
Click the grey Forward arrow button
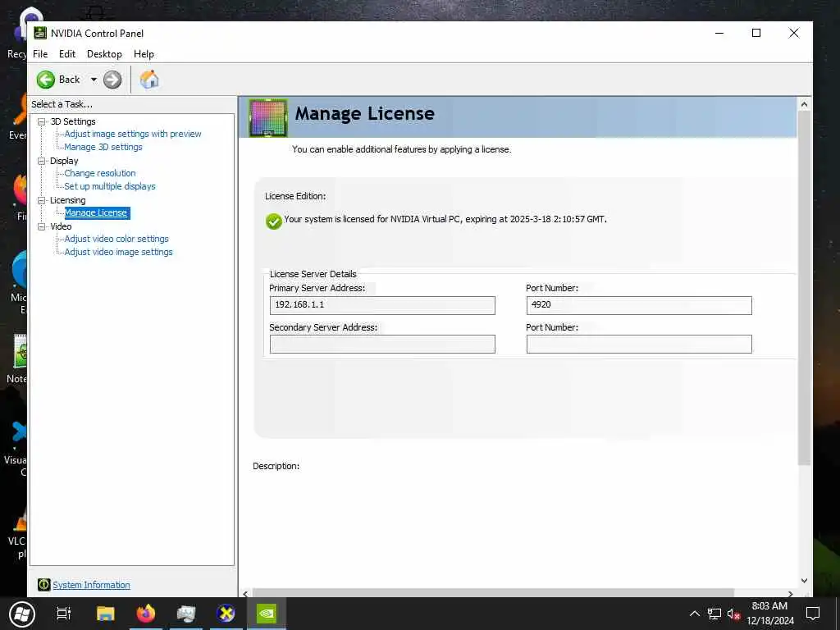point(112,80)
